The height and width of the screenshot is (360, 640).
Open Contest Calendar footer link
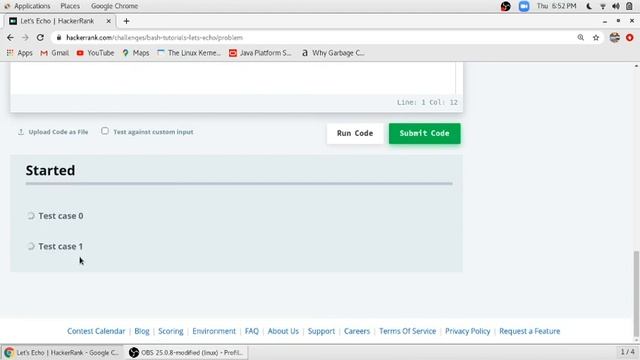pos(96,331)
